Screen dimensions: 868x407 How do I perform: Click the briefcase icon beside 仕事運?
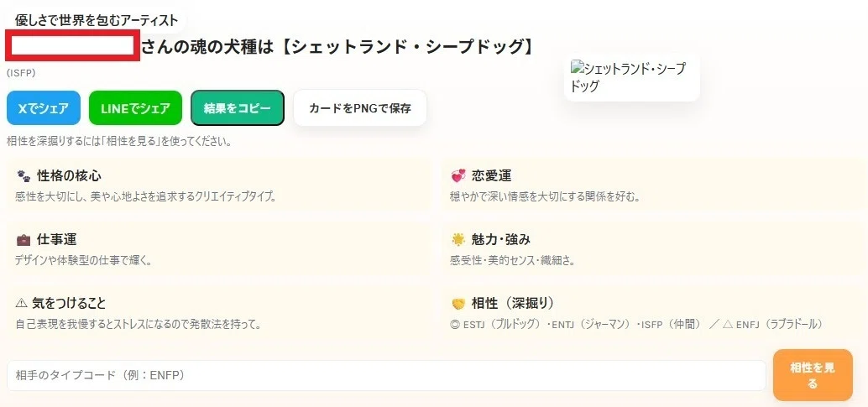[x=24, y=240]
